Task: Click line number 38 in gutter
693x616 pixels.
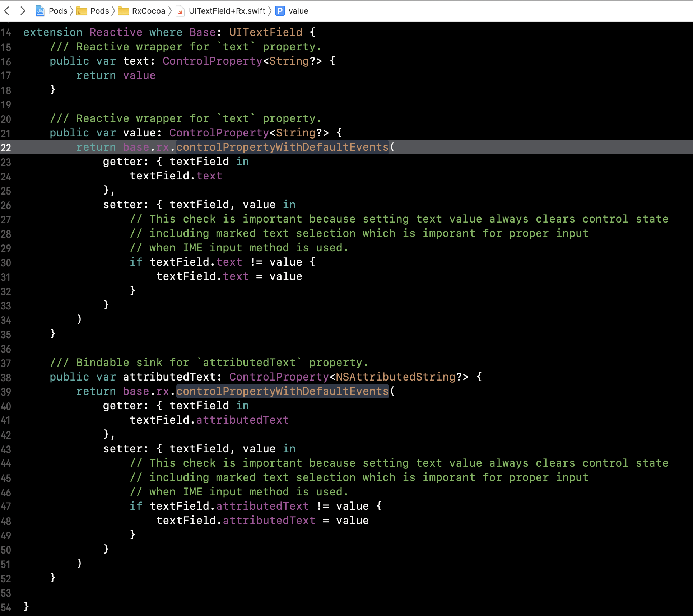Action: pos(6,378)
